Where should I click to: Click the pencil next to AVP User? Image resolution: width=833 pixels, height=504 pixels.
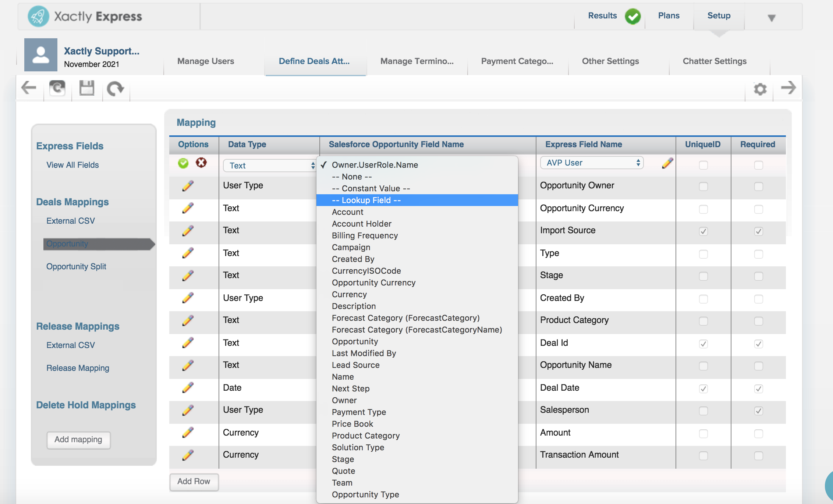[x=667, y=163]
